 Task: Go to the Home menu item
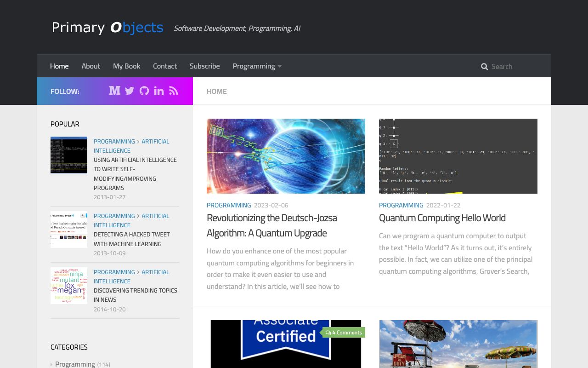pyautogui.click(x=59, y=66)
